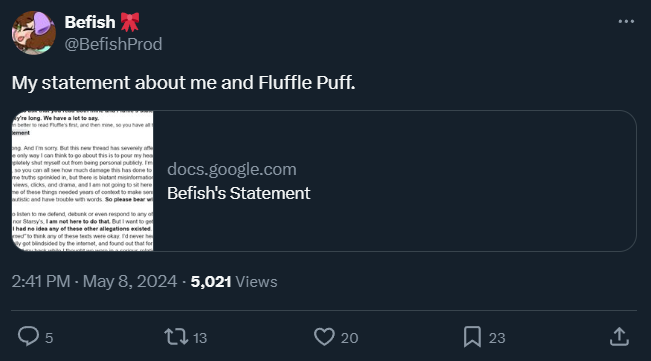Screen dimensions: 651x361
Task: View the 5,021 Views analytics
Action: [x=234, y=282]
